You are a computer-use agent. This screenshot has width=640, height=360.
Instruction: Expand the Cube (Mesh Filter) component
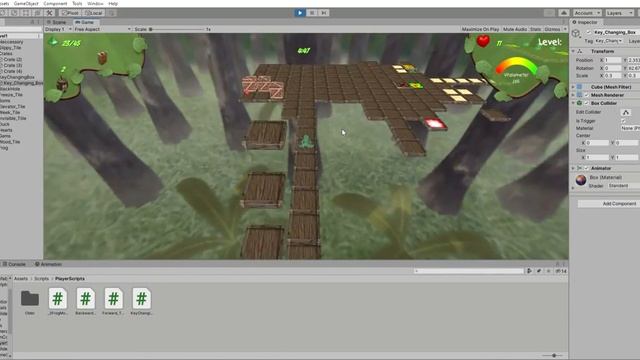pyautogui.click(x=573, y=87)
